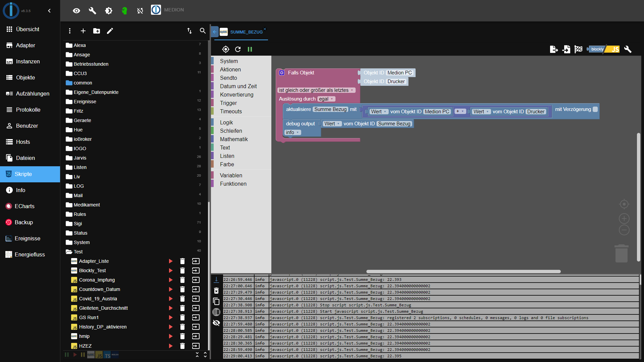Click the add new script plus icon

83,31
